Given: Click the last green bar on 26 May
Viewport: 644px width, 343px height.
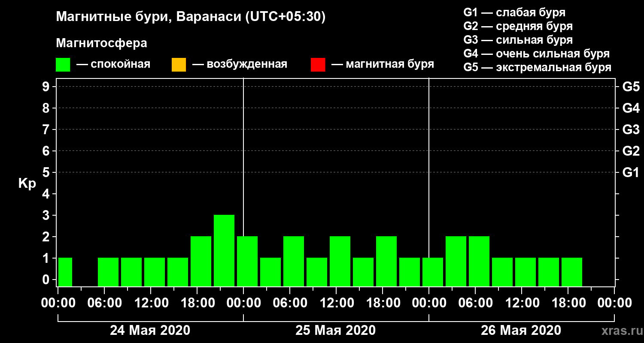Looking at the screenshot, I should (x=572, y=272).
